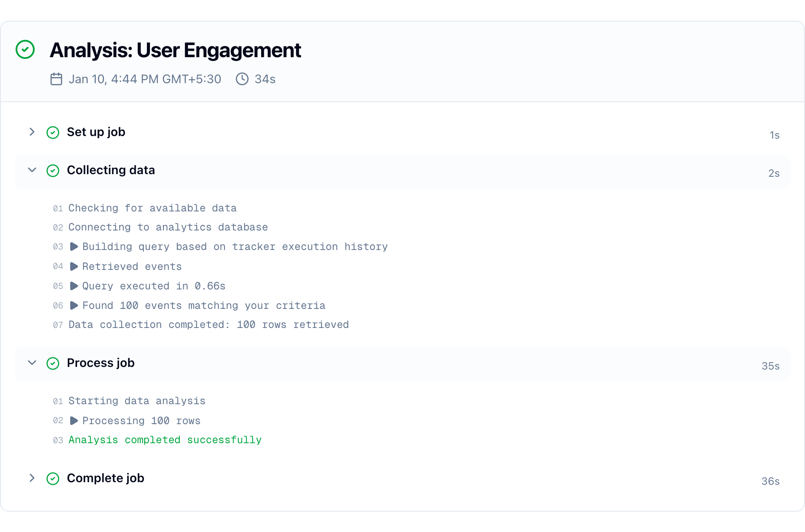Expand the Set up job step
Screen dimensions: 805x532
coord(32,132)
